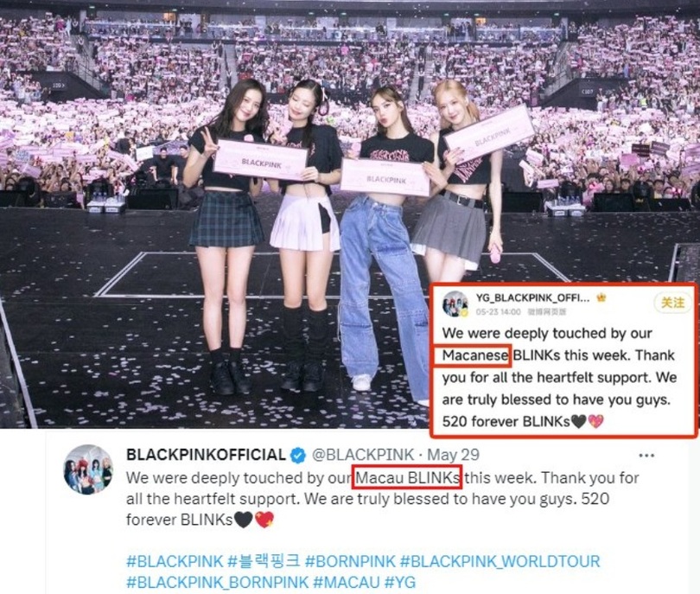The image size is (700, 594).
Task: Open the Korean #블랙핑크 hashtag
Action: 264,561
